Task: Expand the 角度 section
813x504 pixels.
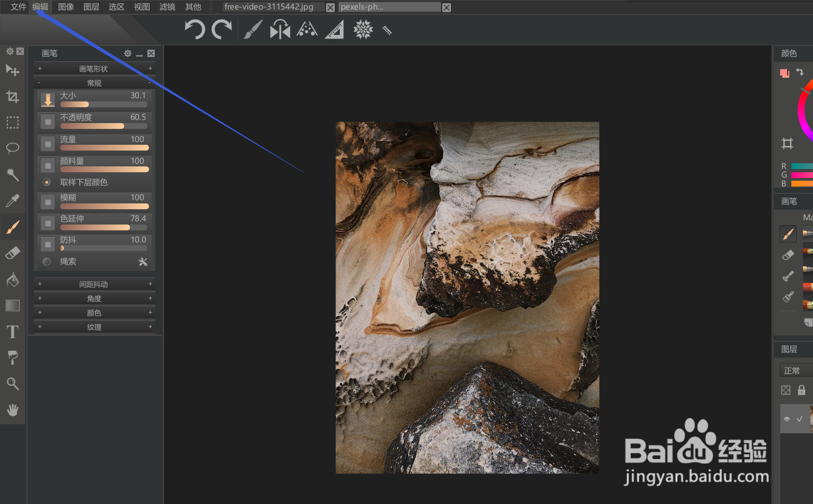Action: click(x=95, y=298)
